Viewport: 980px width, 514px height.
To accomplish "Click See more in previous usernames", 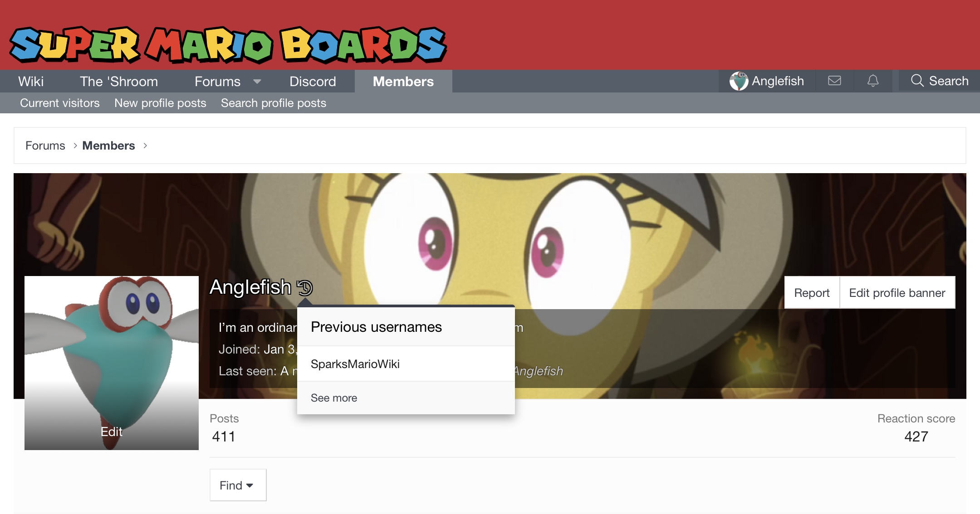I will [x=334, y=398].
